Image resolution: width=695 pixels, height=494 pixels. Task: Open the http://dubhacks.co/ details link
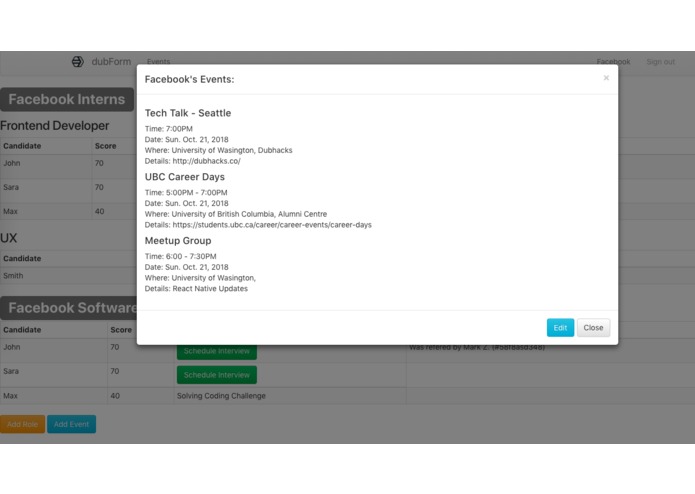(x=207, y=161)
